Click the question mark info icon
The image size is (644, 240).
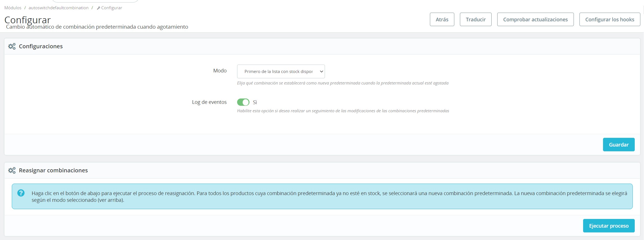(21, 193)
